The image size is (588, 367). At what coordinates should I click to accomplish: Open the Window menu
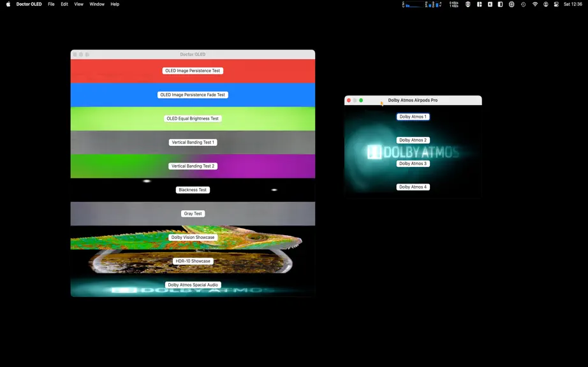[97, 4]
